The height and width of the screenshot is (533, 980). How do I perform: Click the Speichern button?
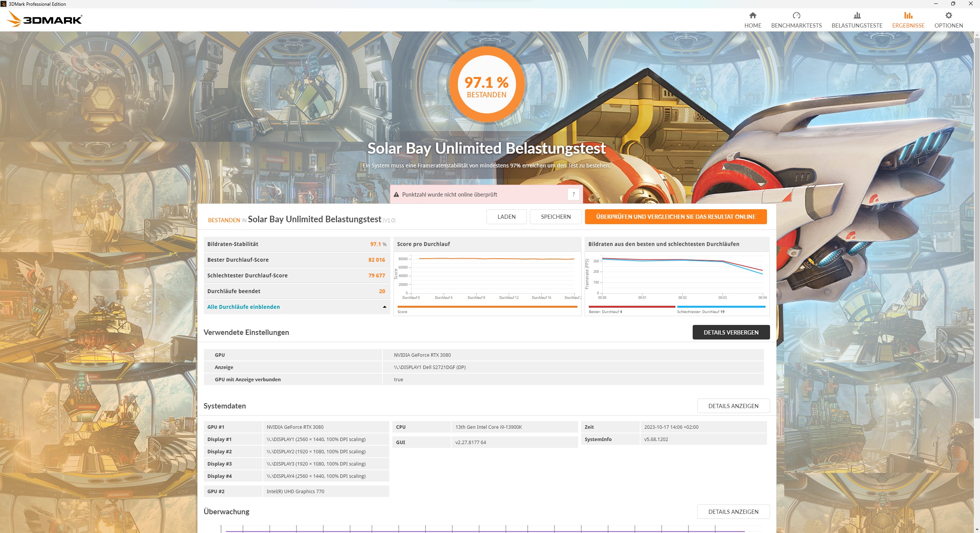click(556, 216)
